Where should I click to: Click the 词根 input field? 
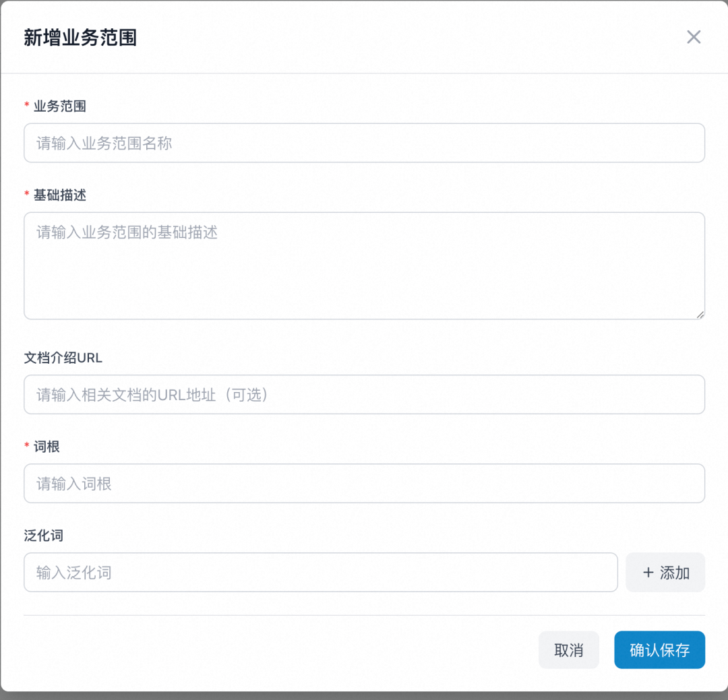coord(364,483)
